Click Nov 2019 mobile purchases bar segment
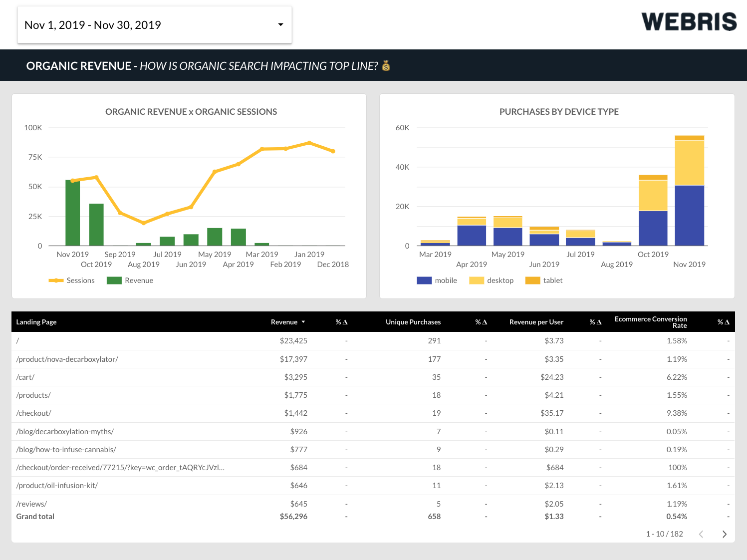Screen dimensions: 747x560 coord(689,216)
